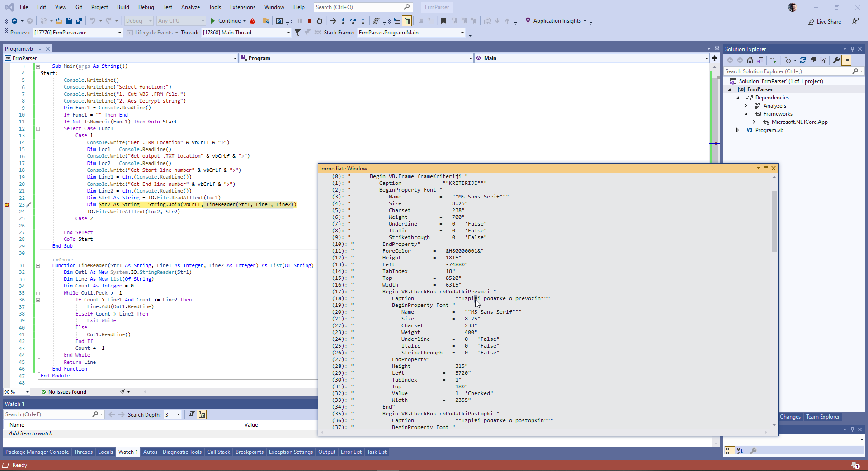Viewport: 868px width, 471px height.
Task: Click the Immediate Window vertical scrollbar thumb
Action: click(x=774, y=221)
